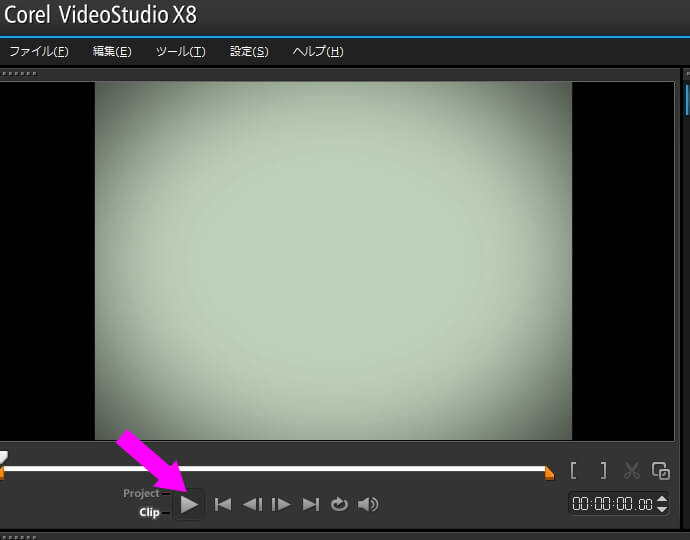This screenshot has height=540, width=690.
Task: Jump to Home with the start button
Action: pos(223,504)
